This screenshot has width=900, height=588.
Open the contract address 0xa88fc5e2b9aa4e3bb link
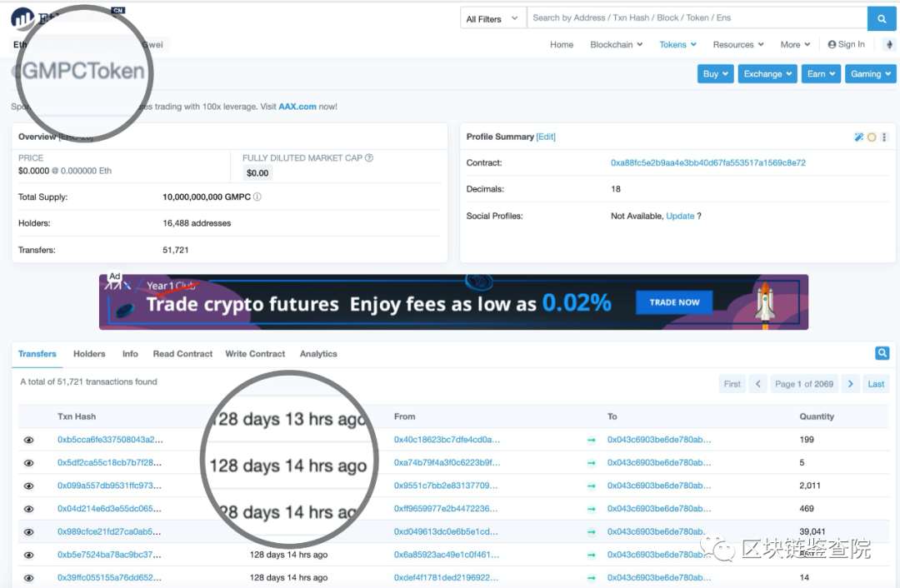click(x=707, y=163)
